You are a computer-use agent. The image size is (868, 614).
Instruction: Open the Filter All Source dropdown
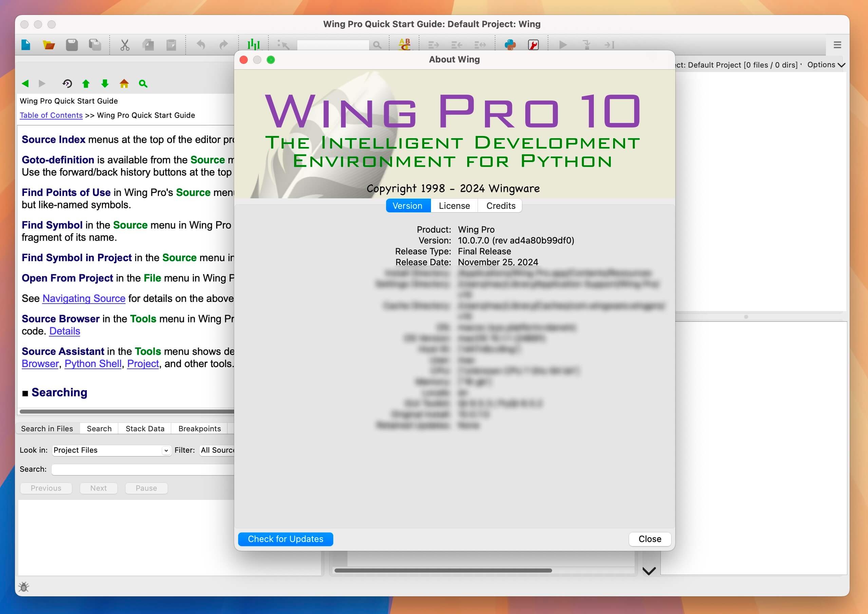click(217, 450)
